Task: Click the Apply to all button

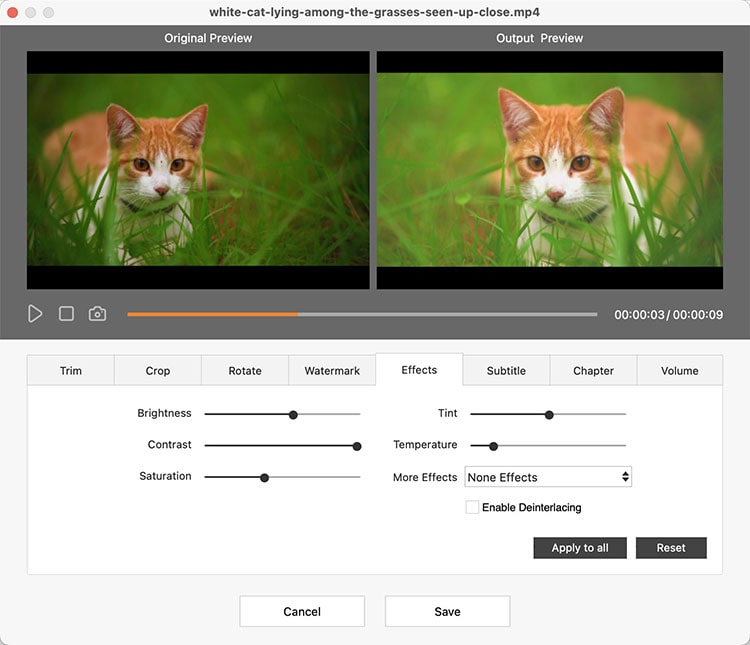Action: pyautogui.click(x=580, y=548)
